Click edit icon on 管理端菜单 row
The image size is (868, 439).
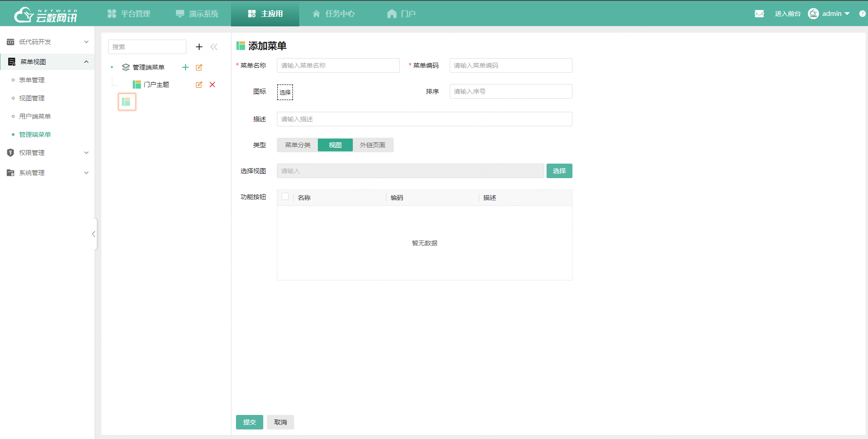[199, 67]
